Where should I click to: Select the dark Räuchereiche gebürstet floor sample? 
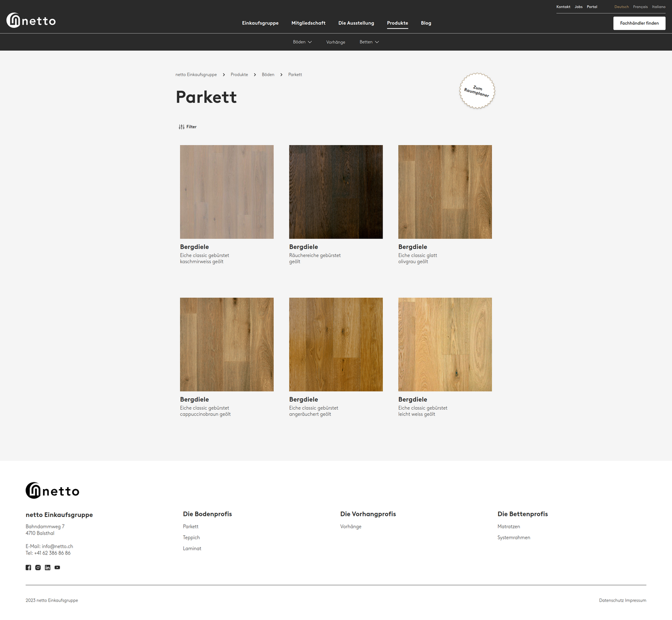coord(336,192)
